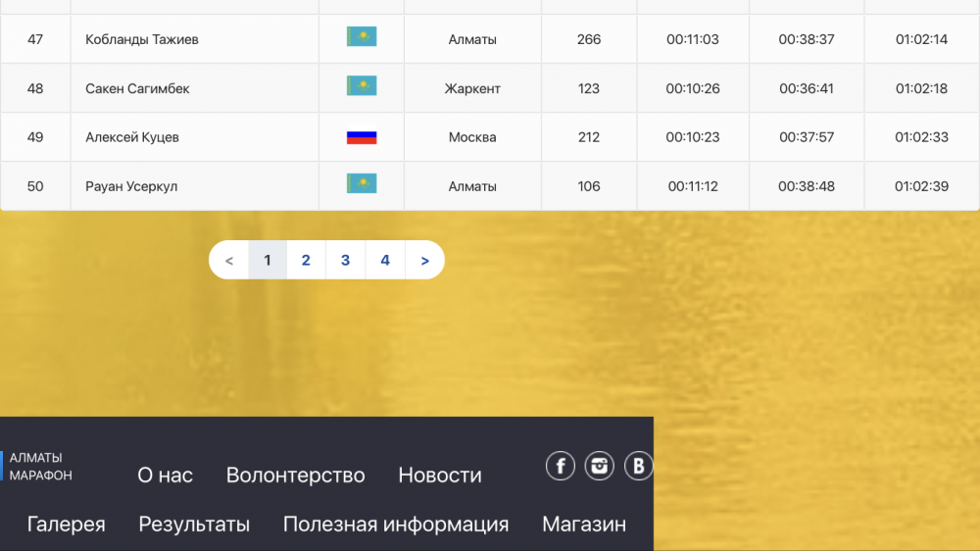Go to Галерея in the footer
The image size is (980, 551).
click(66, 525)
